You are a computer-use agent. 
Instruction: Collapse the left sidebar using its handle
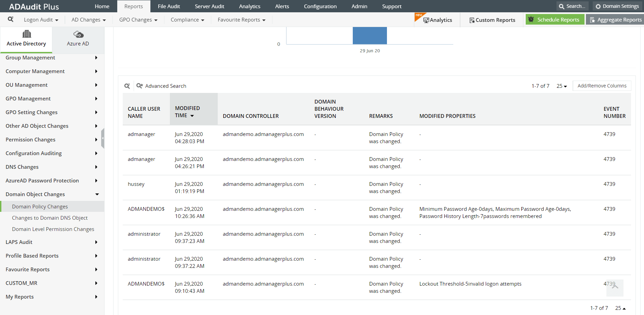(x=103, y=138)
